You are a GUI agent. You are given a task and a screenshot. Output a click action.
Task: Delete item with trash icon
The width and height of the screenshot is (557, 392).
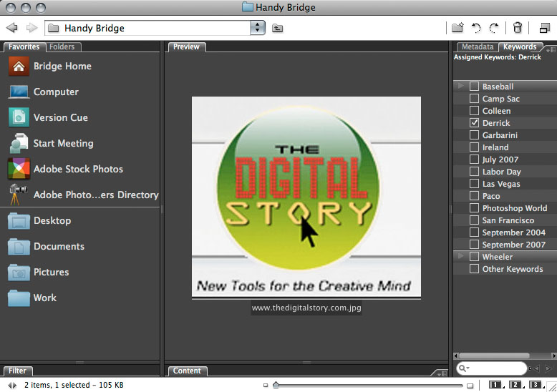tap(518, 28)
